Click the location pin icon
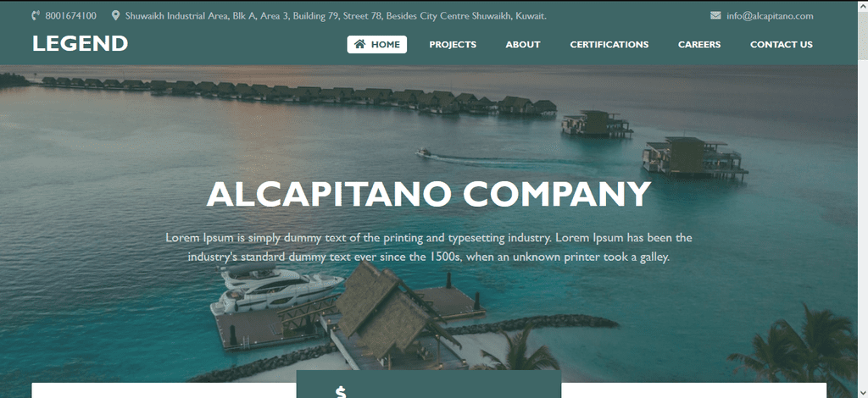The height and width of the screenshot is (398, 868). point(115,15)
